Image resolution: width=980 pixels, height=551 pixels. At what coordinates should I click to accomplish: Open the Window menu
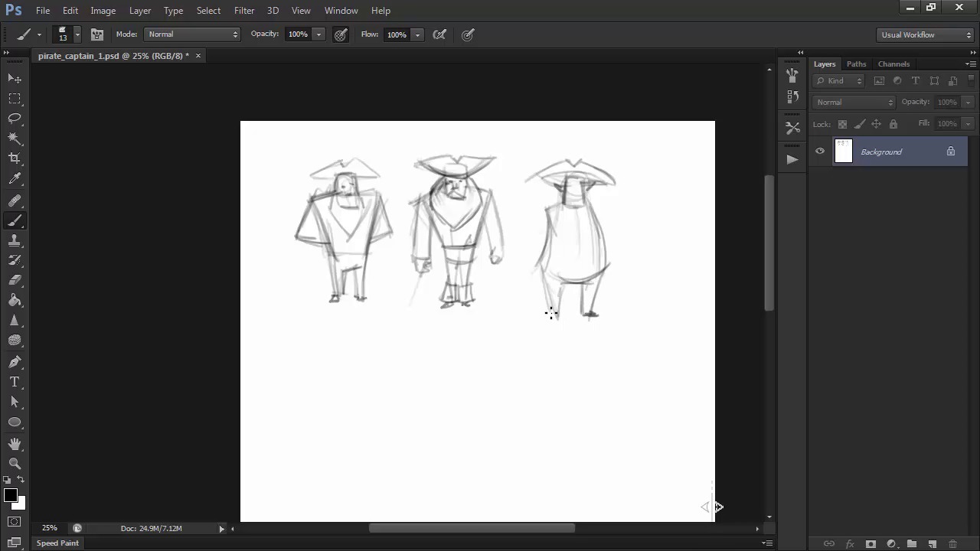point(341,11)
